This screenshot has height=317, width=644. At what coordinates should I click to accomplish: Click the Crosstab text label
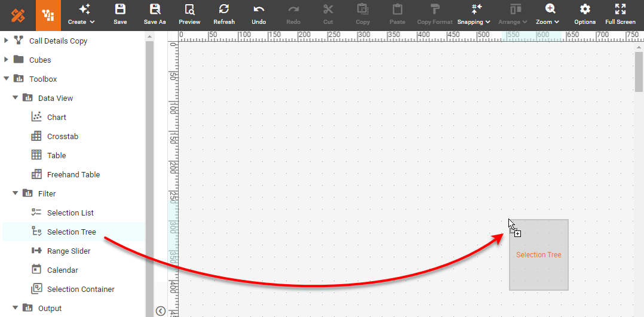pos(63,136)
